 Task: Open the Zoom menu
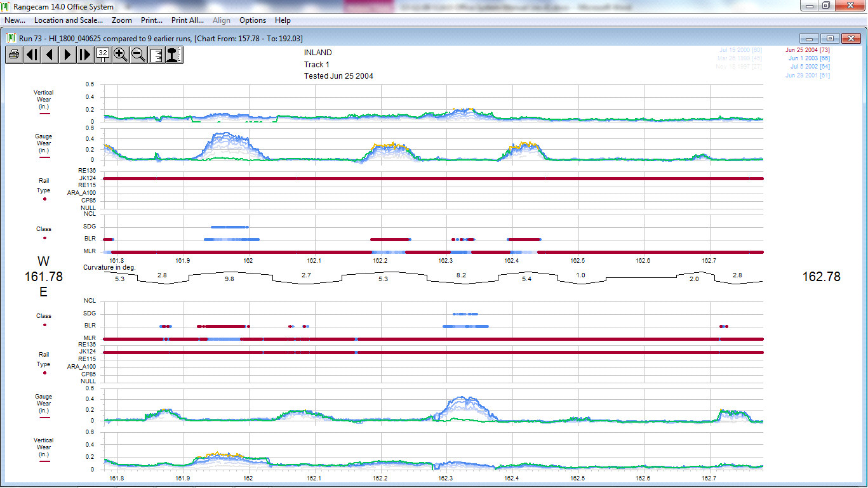[x=122, y=20]
